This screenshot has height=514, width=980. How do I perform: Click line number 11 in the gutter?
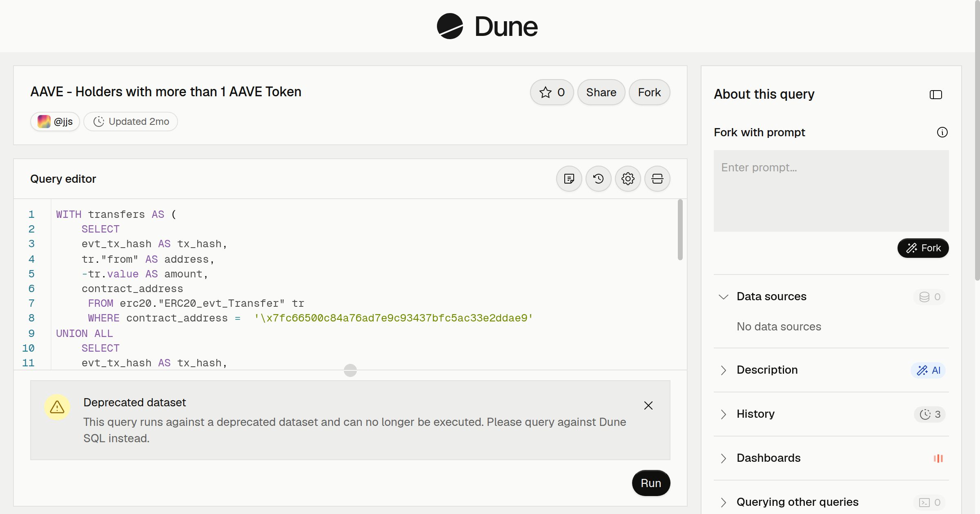coord(28,363)
